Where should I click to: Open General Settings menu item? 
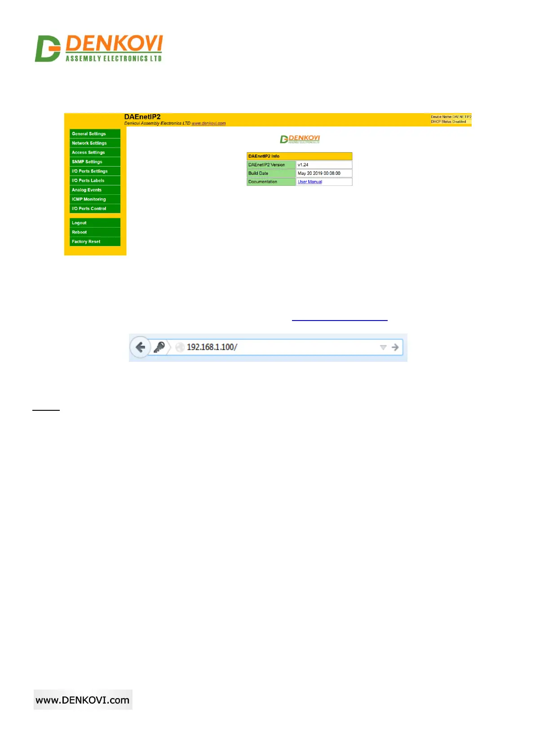(x=95, y=134)
